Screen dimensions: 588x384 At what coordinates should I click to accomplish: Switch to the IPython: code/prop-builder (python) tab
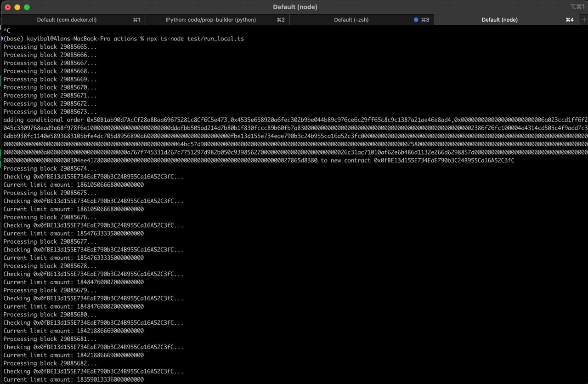217,20
